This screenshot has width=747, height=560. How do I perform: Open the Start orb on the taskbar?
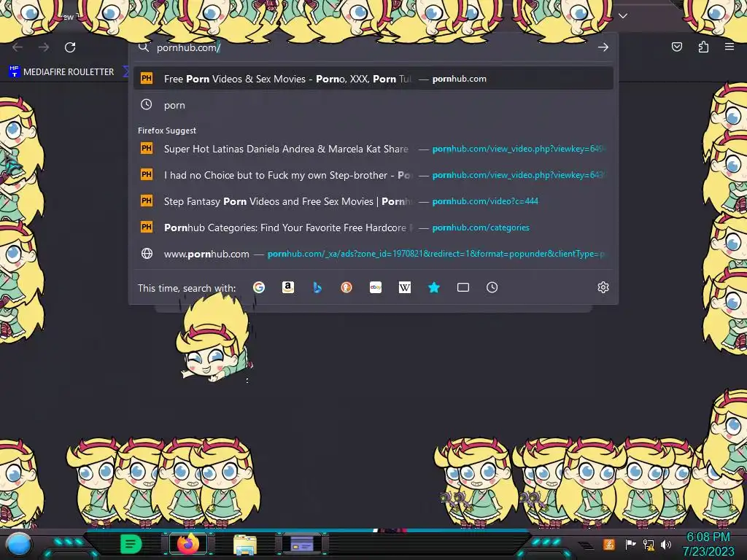coord(18,544)
